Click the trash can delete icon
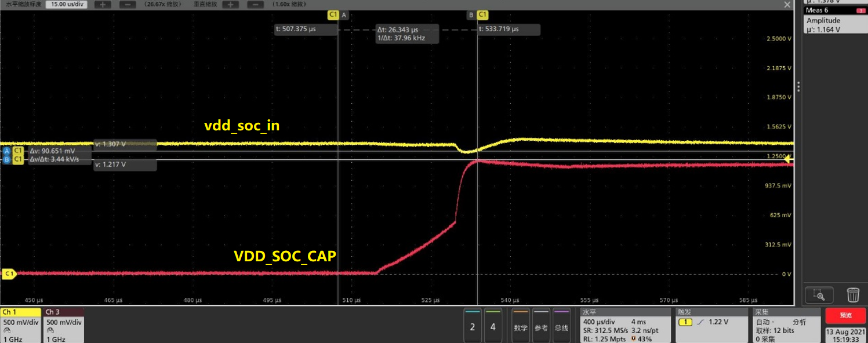868x343 pixels. pyautogui.click(x=853, y=295)
